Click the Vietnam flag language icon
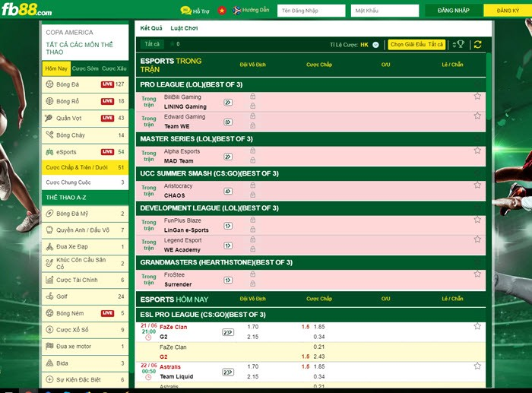Image resolution: width=532 pixels, height=393 pixels. [222, 11]
